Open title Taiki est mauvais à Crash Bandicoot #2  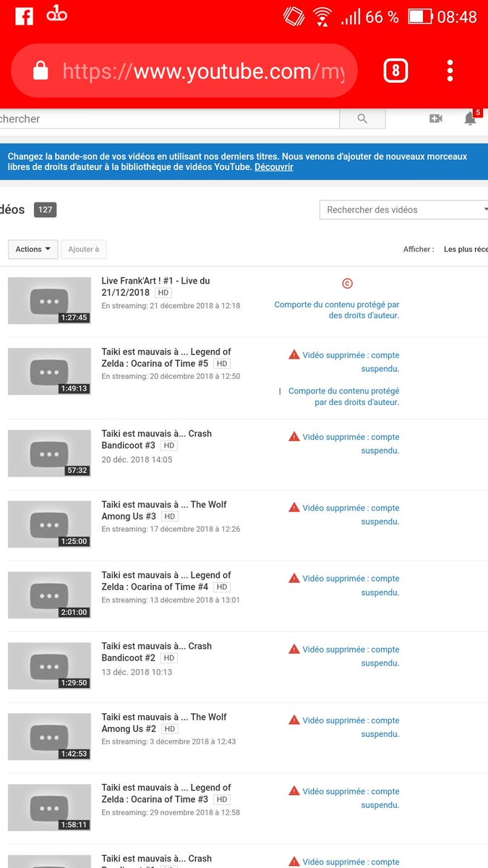point(156,652)
